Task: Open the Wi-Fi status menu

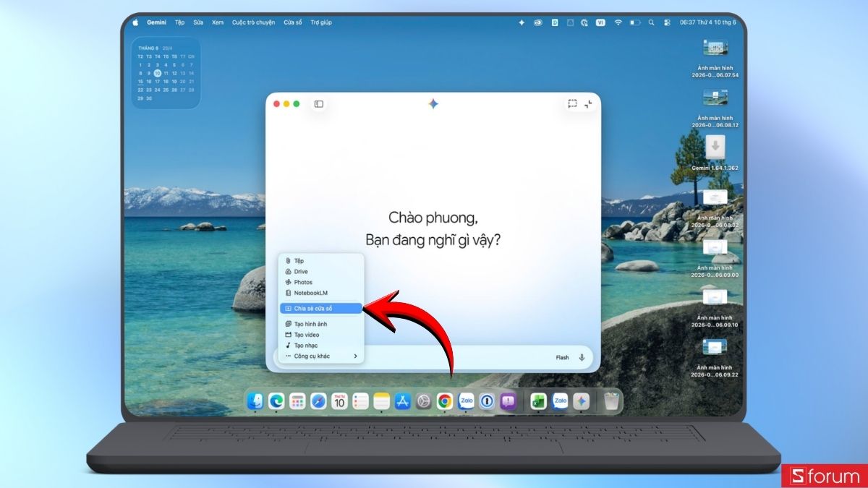Action: pos(618,22)
